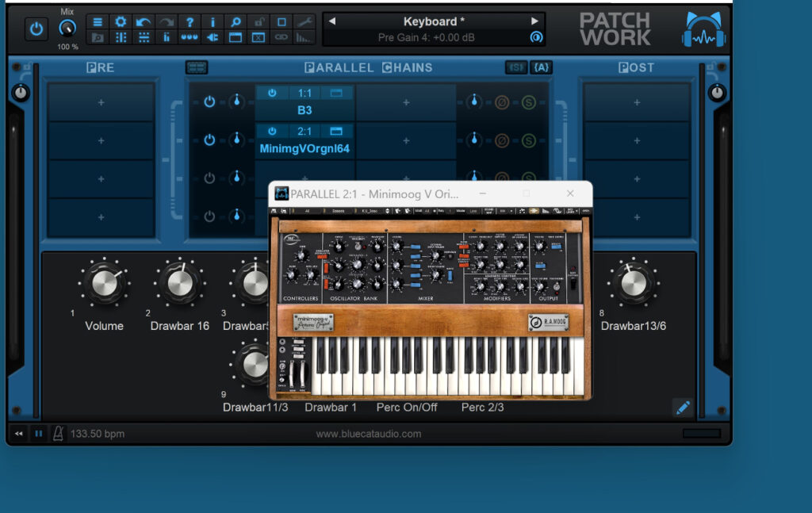Click the info 'i' icon
The image size is (812, 513).
click(x=213, y=21)
